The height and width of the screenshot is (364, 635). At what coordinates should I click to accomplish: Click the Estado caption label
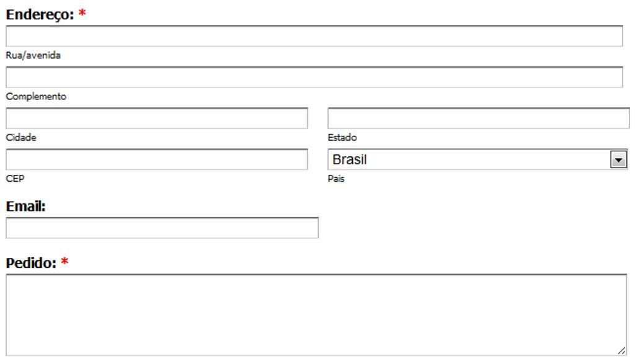[x=342, y=138]
